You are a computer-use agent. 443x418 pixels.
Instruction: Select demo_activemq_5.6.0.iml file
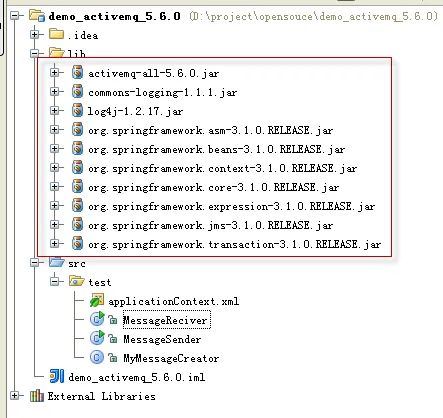point(136,377)
